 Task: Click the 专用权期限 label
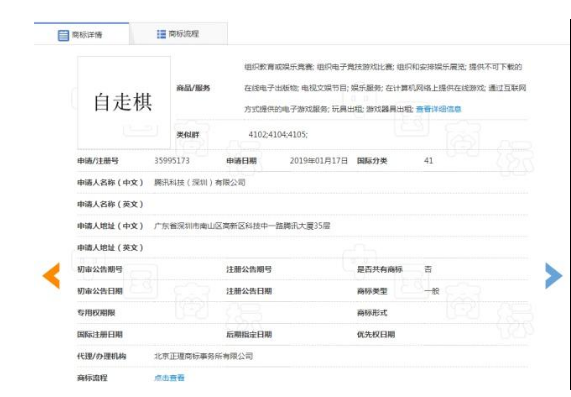96,313
